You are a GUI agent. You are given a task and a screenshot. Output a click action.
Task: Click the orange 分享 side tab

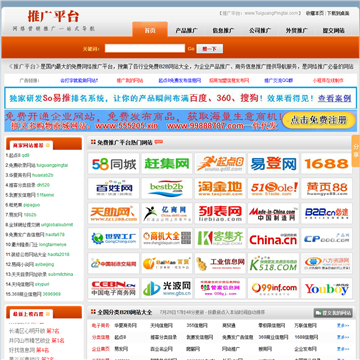356,151
